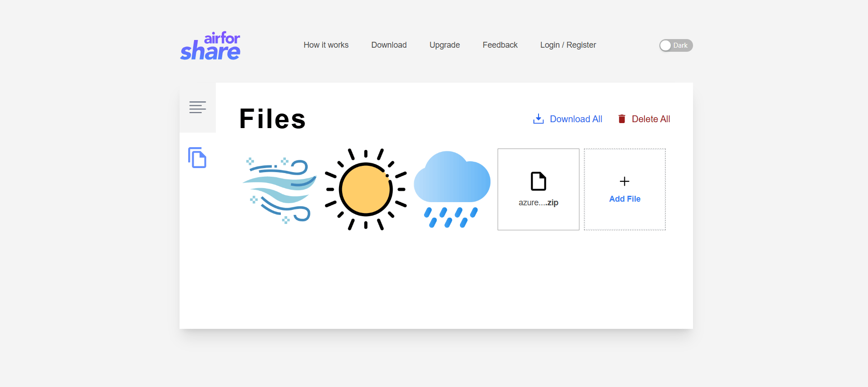The image size is (868, 387).
Task: Open the sun image thumbnail
Action: [366, 189]
